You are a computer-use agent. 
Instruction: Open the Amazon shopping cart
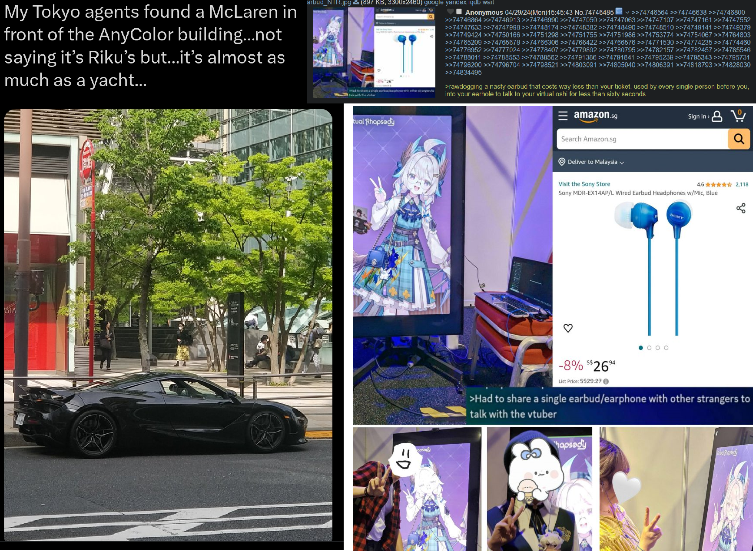tap(738, 116)
